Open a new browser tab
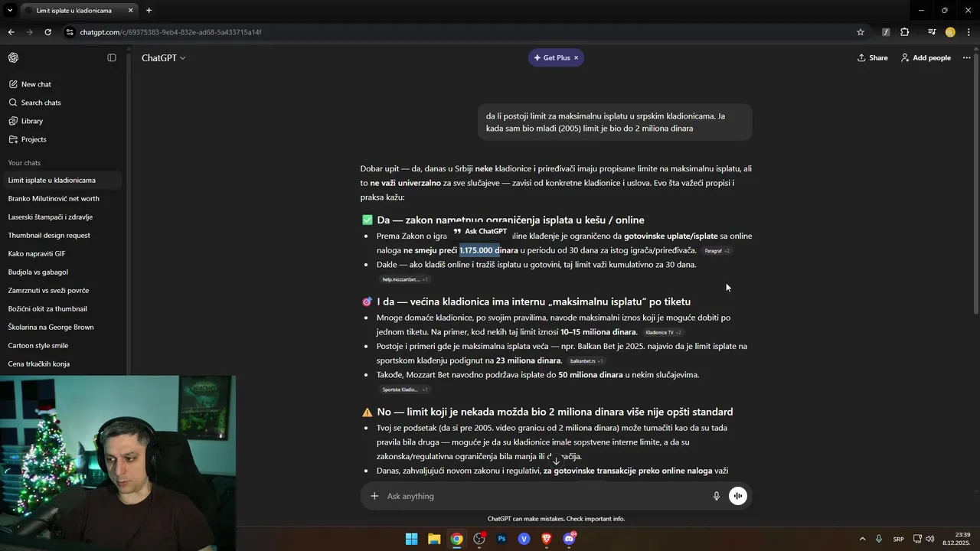The image size is (980, 551). [x=149, y=11]
